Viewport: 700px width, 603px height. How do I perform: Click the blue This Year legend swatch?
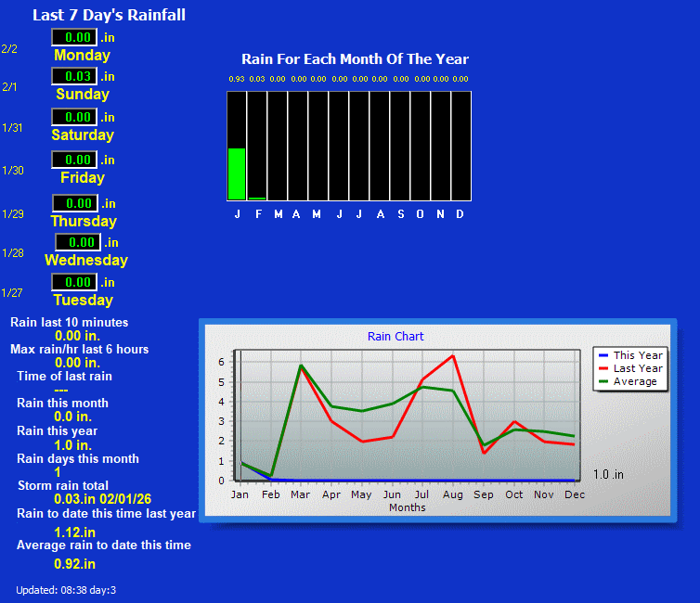click(603, 355)
